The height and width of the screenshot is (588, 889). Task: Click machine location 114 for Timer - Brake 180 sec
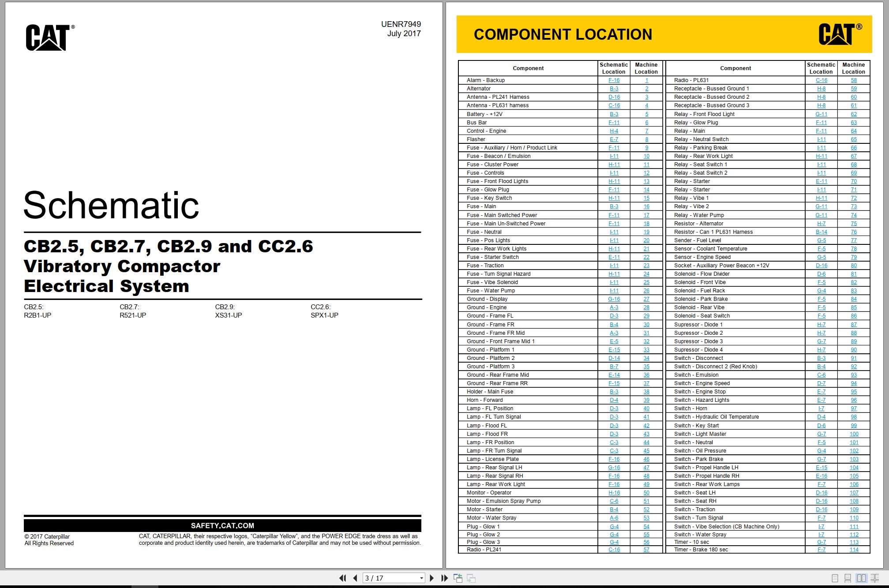point(854,550)
